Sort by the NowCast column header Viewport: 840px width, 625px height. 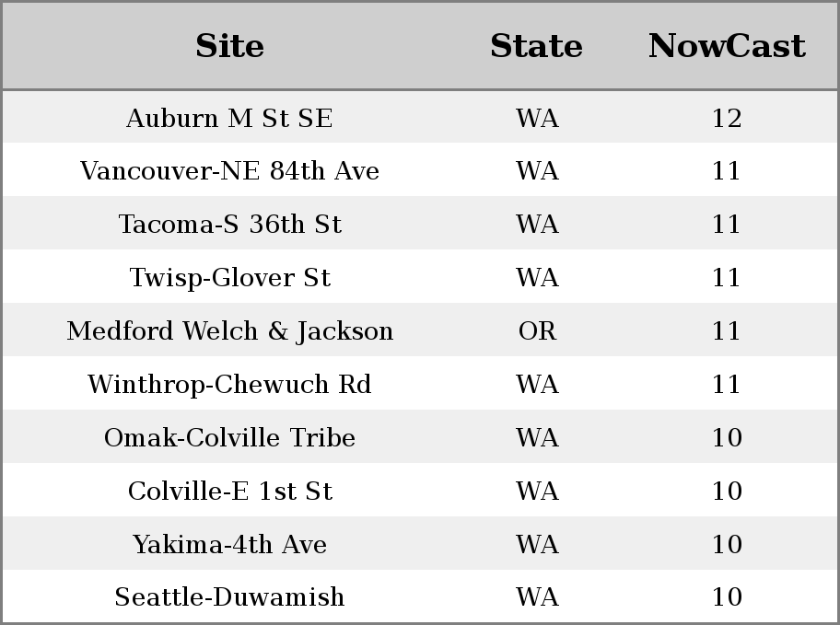tap(727, 46)
